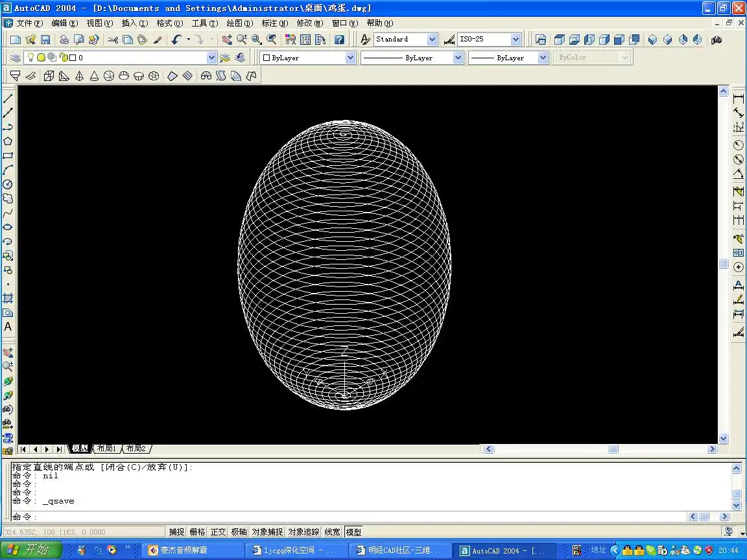Switch to SW Isometric view icon
747x560 pixels.
click(653, 40)
